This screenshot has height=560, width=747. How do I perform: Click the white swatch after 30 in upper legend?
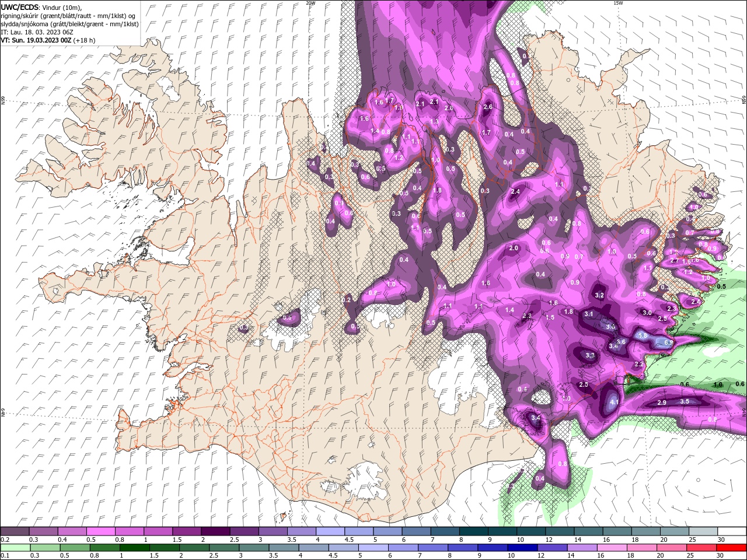(x=732, y=531)
